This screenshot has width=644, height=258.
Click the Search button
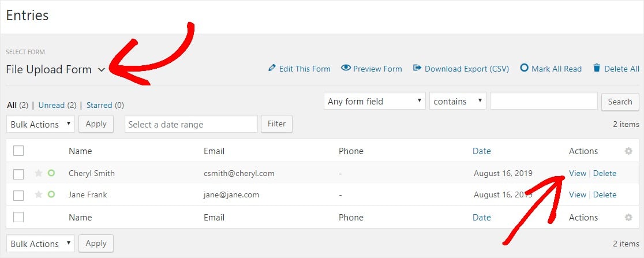pyautogui.click(x=620, y=102)
